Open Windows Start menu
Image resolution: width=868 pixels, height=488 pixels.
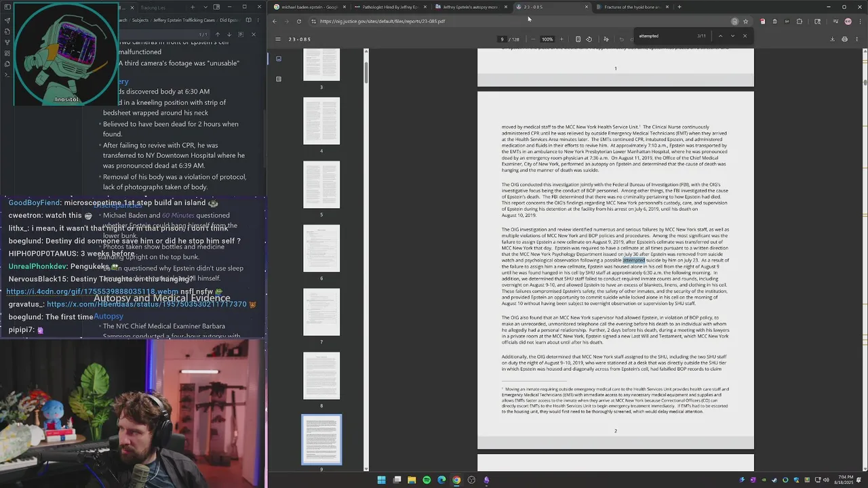382,480
